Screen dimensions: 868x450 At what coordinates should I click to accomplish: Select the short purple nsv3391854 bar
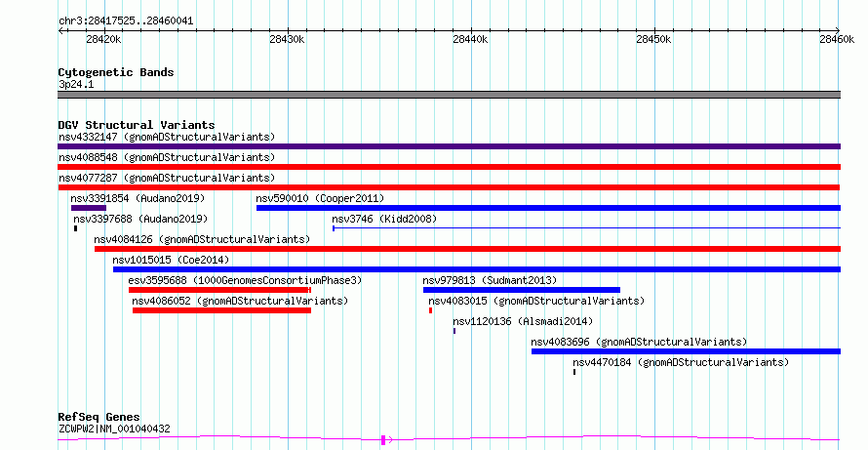click(89, 208)
